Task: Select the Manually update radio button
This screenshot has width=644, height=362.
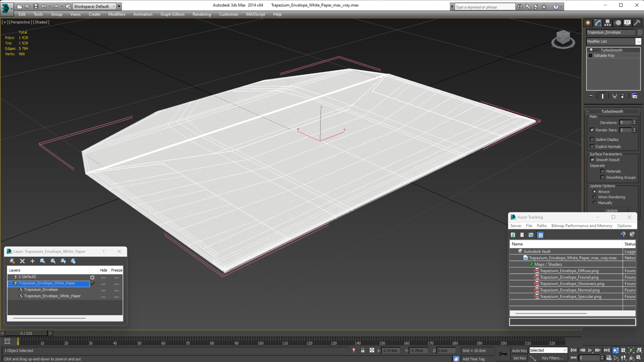Action: (x=594, y=203)
